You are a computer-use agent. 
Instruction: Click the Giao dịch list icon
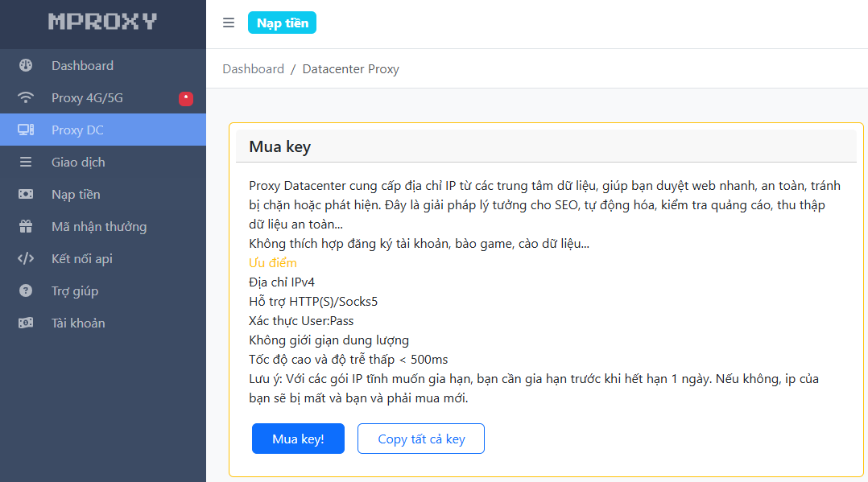point(26,163)
